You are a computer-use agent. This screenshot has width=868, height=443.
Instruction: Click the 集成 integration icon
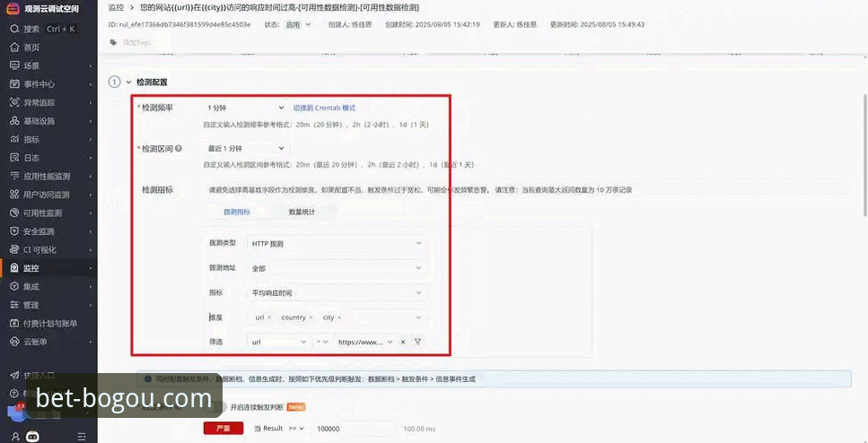point(15,286)
